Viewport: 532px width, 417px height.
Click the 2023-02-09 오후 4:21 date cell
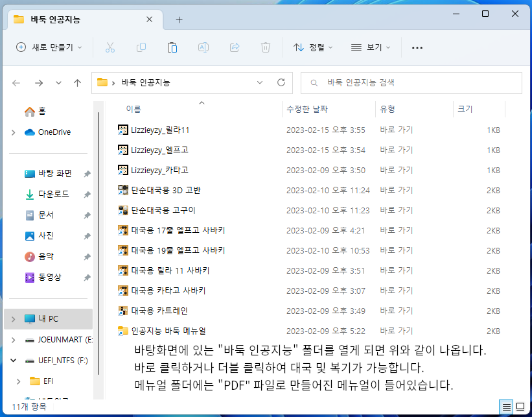pos(326,231)
